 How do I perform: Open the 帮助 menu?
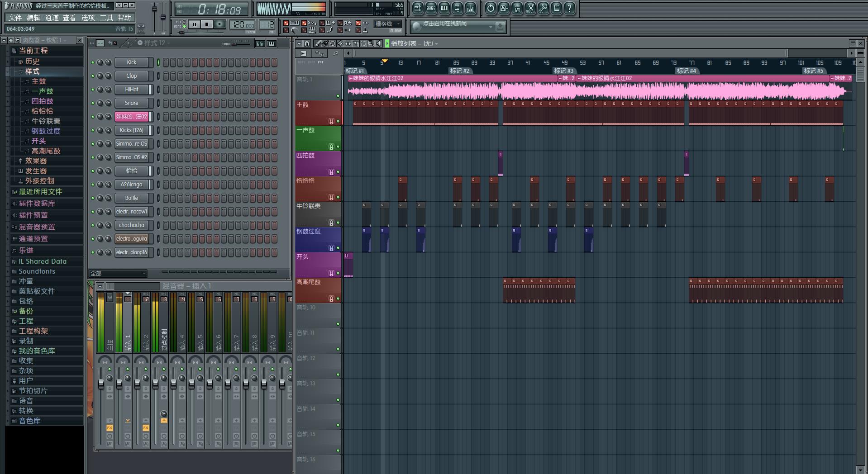pos(124,18)
